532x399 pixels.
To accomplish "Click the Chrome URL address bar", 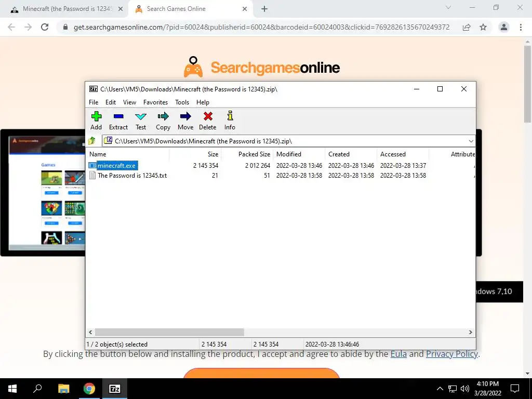I will (x=261, y=27).
